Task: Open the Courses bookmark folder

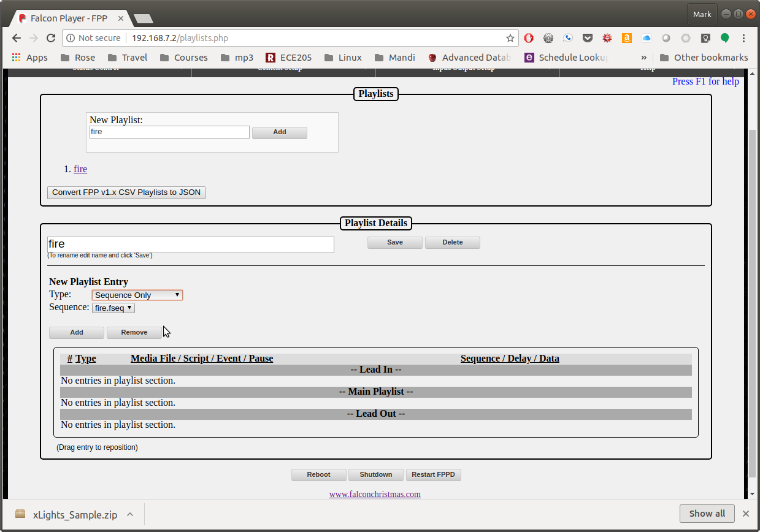Action: (183, 58)
